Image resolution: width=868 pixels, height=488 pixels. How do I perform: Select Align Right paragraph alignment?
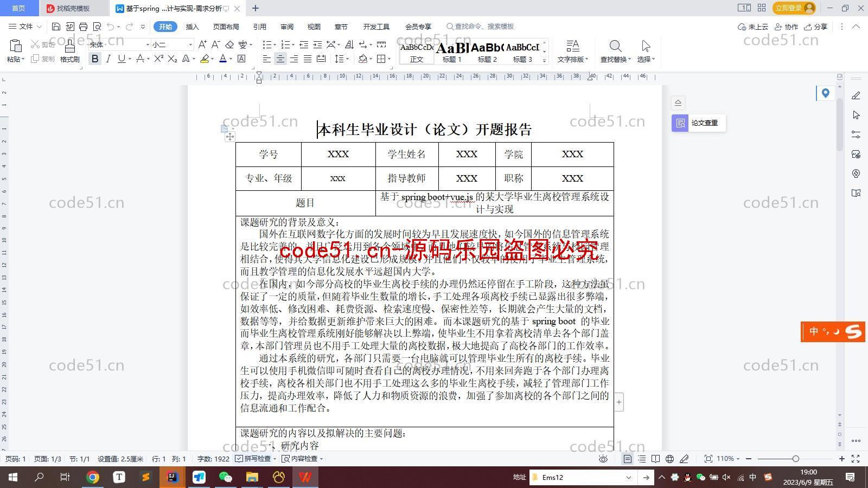point(294,59)
